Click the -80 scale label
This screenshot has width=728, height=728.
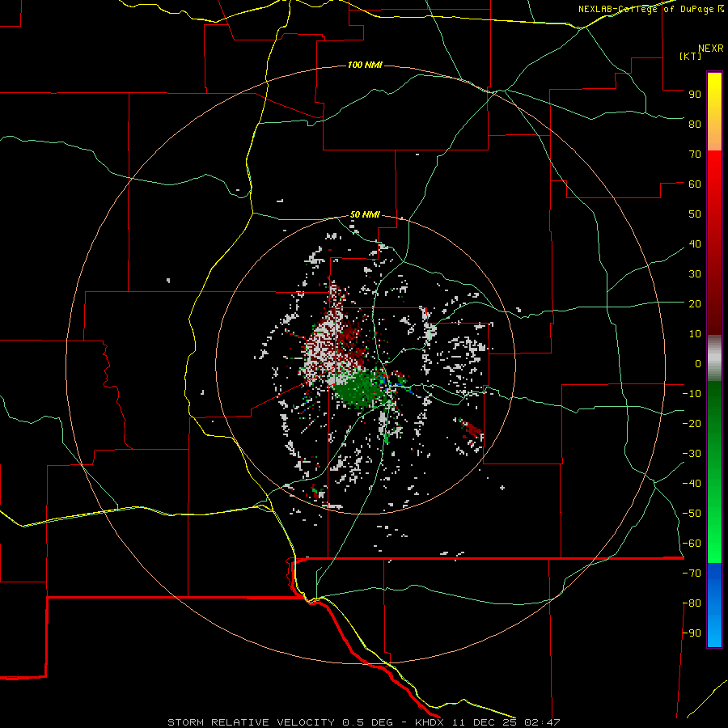692,603
